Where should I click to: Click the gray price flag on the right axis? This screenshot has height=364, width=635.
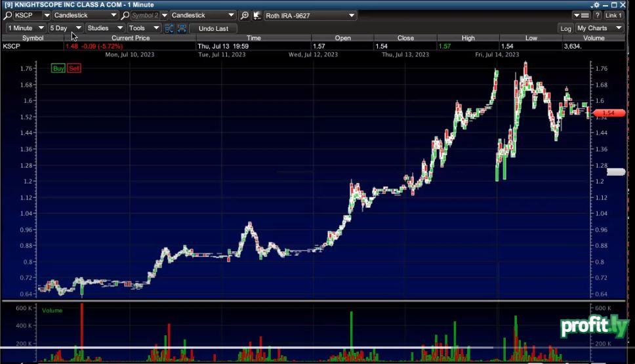616,172
